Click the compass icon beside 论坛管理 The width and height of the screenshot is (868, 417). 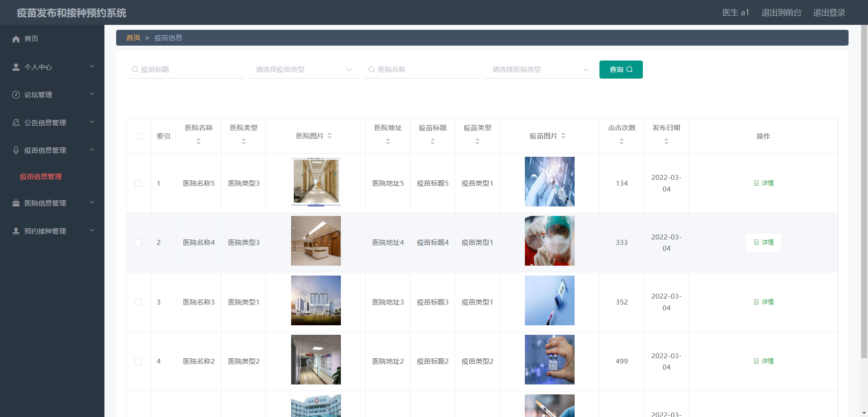click(x=16, y=94)
